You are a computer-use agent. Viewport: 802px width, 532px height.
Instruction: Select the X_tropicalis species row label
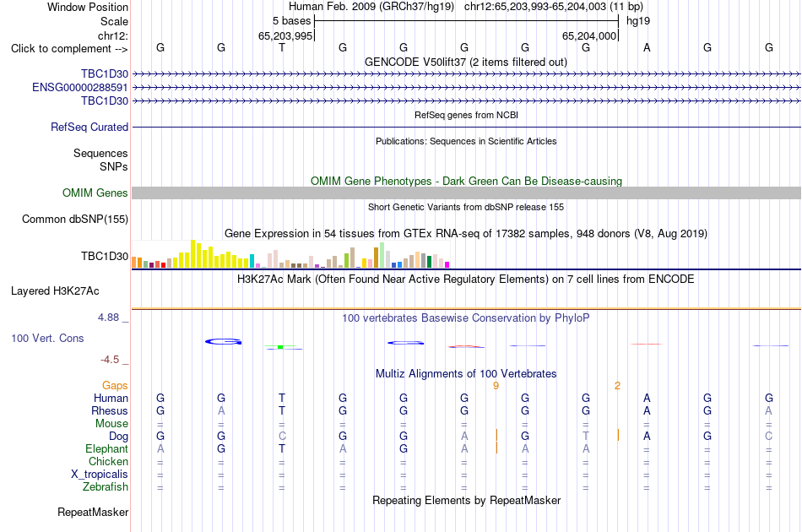100,475
